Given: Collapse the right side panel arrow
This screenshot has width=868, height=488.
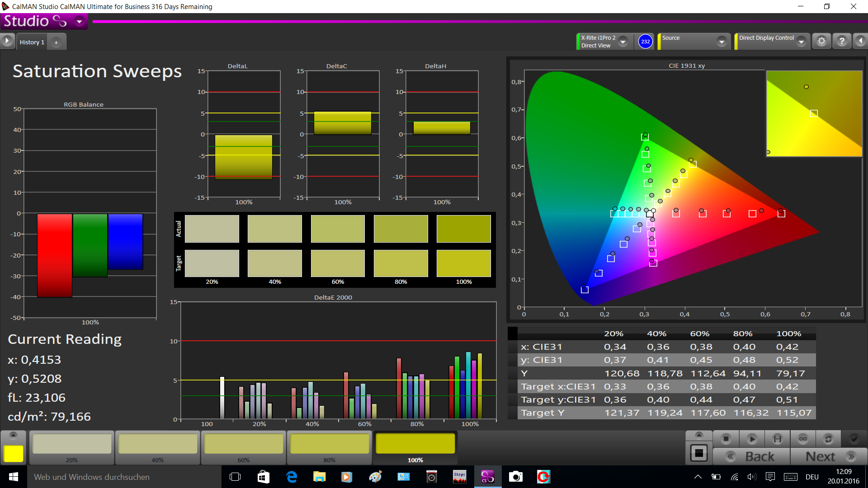Looking at the screenshot, I should click(860, 42).
